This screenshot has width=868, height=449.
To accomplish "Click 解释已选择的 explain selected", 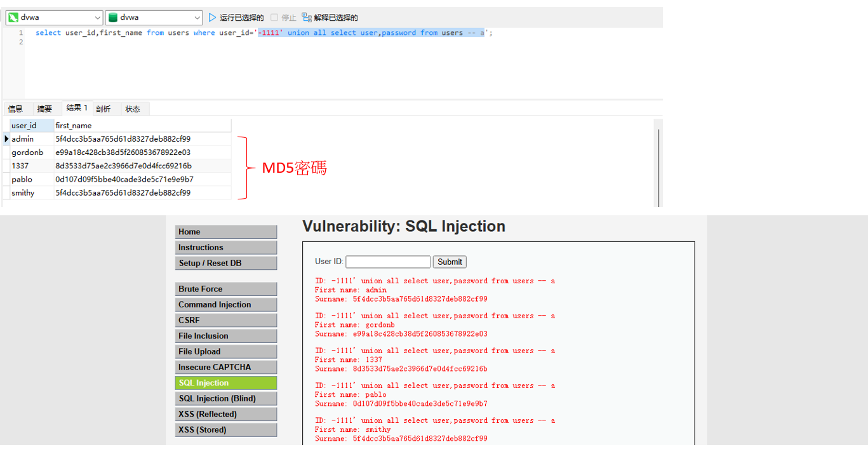I will (330, 18).
